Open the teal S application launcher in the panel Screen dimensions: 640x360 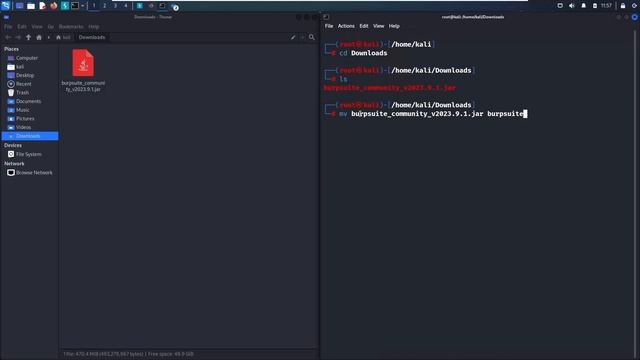[x=64, y=6]
